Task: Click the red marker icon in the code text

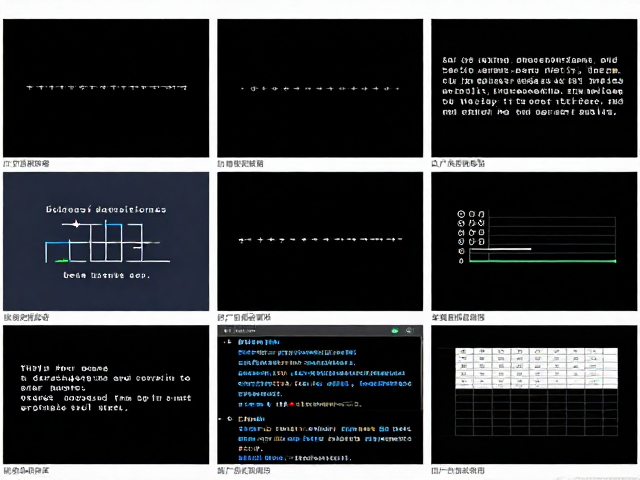Action: [291, 404]
